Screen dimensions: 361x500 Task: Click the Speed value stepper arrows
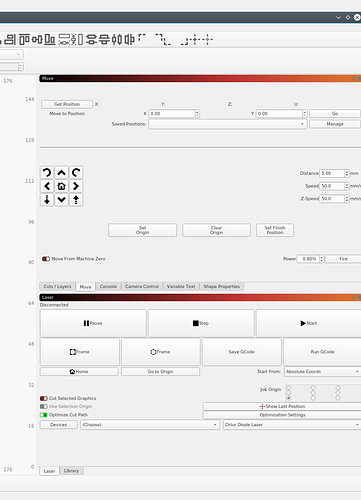click(347, 186)
